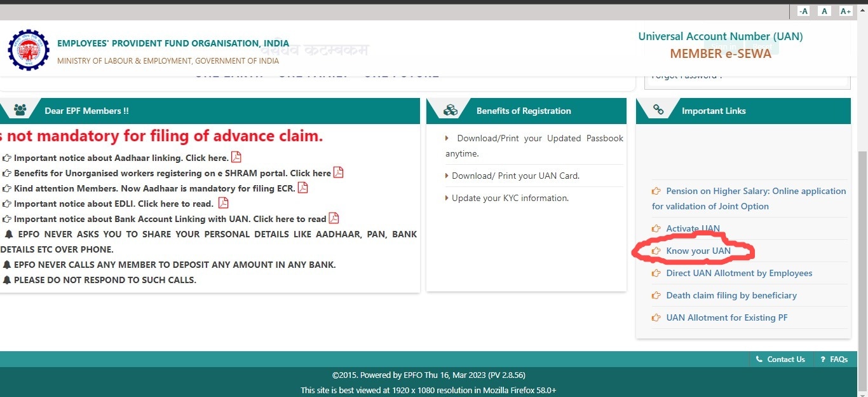Screen dimensions: 868x397
Task: Click the bell icon before EPFO NEVER CALLS notice
Action: pos(7,265)
